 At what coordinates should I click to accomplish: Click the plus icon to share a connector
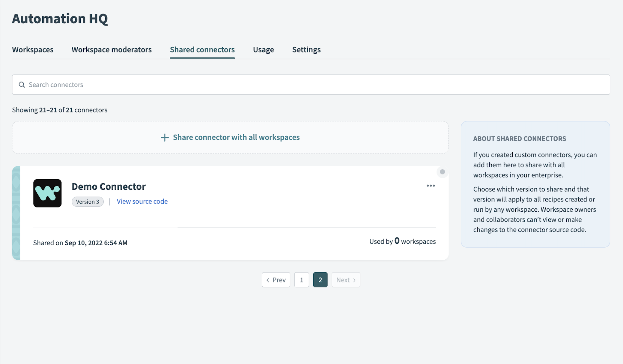pyautogui.click(x=165, y=137)
